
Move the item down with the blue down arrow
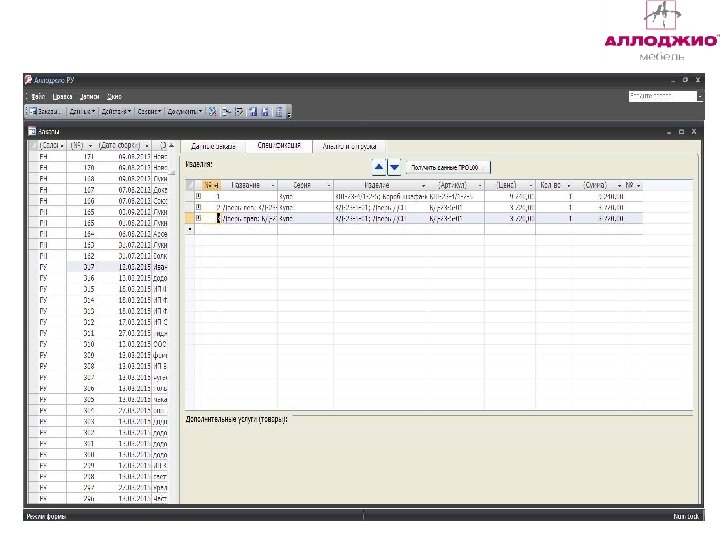[x=394, y=167]
